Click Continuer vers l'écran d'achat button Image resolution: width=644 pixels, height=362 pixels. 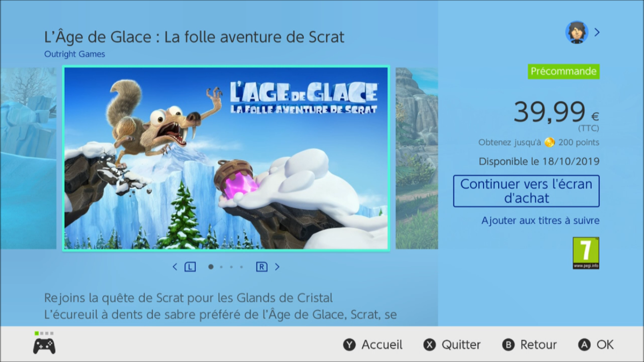526,191
